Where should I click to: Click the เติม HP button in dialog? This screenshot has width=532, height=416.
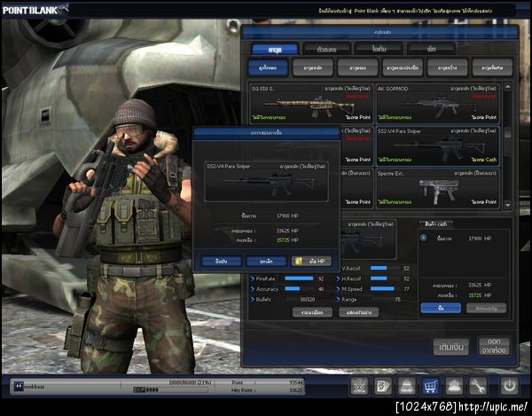tap(311, 262)
